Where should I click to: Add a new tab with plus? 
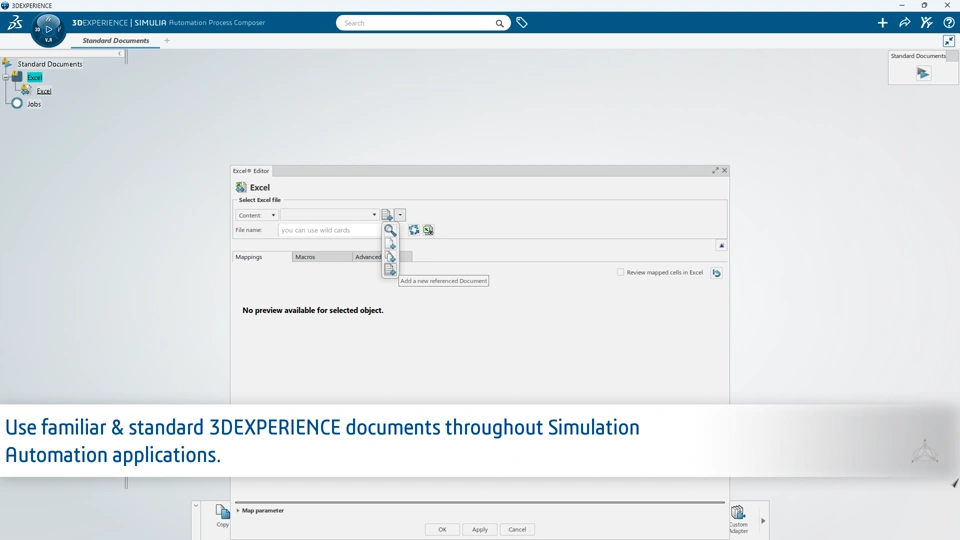(167, 40)
